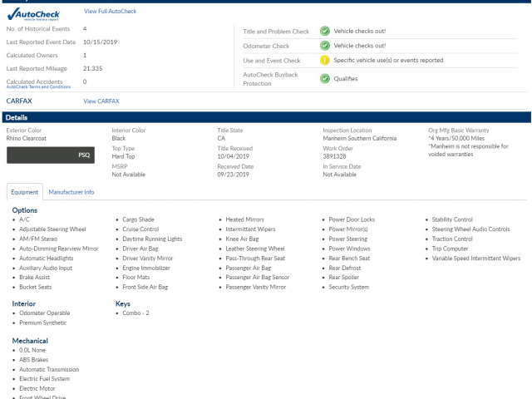This screenshot has height=399, width=532.
Task: Click the '0.0L None' engine entry
Action: [x=32, y=350]
